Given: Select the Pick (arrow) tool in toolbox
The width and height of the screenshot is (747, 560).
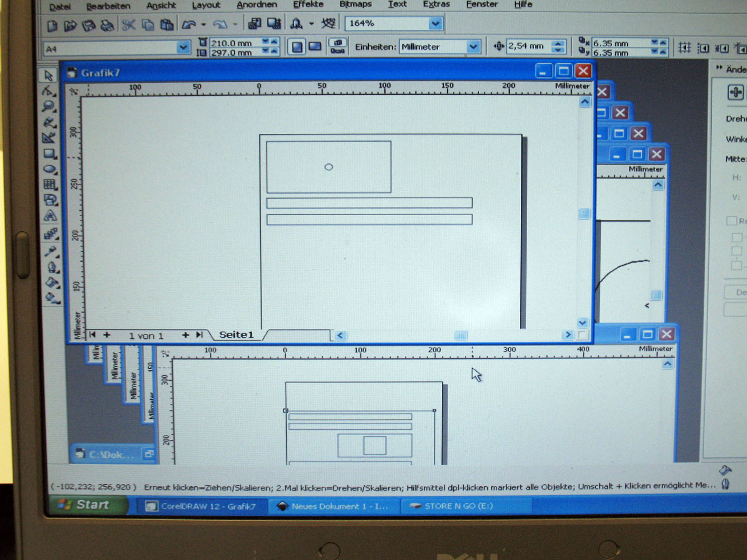Looking at the screenshot, I should (48, 75).
